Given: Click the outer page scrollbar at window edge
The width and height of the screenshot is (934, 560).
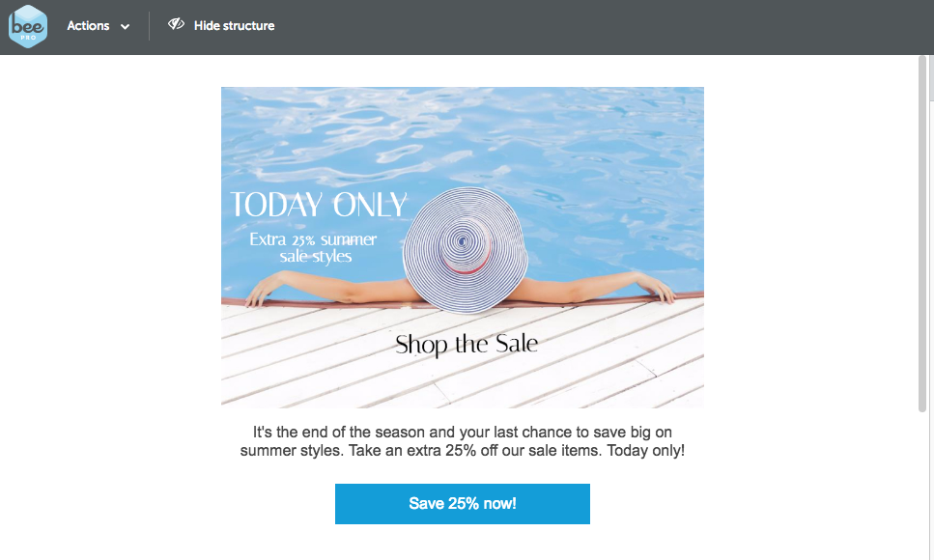Looking at the screenshot, I should 931,77.
